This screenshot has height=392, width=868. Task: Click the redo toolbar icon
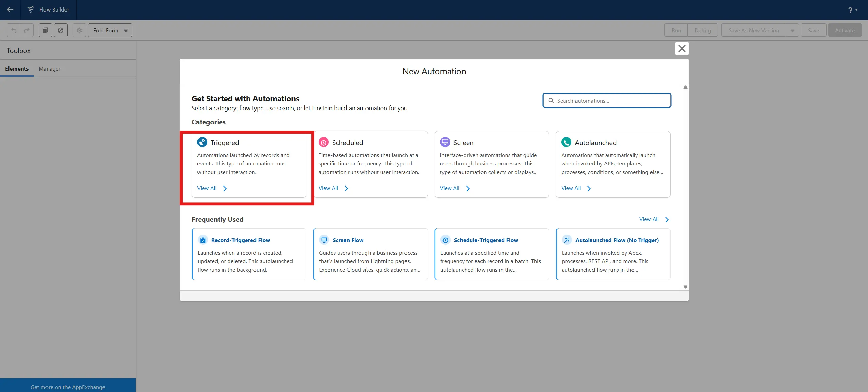point(27,30)
